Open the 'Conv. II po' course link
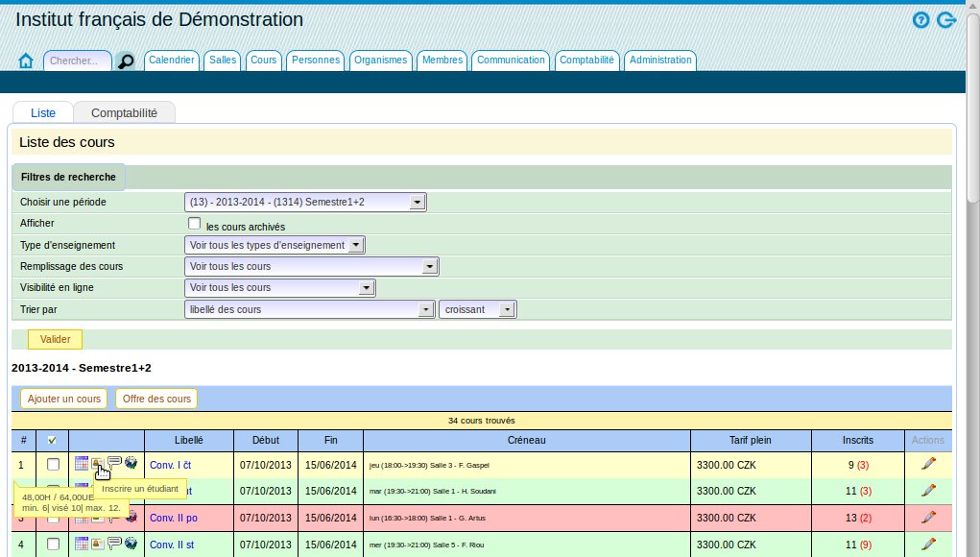The width and height of the screenshot is (980, 557). click(x=173, y=519)
